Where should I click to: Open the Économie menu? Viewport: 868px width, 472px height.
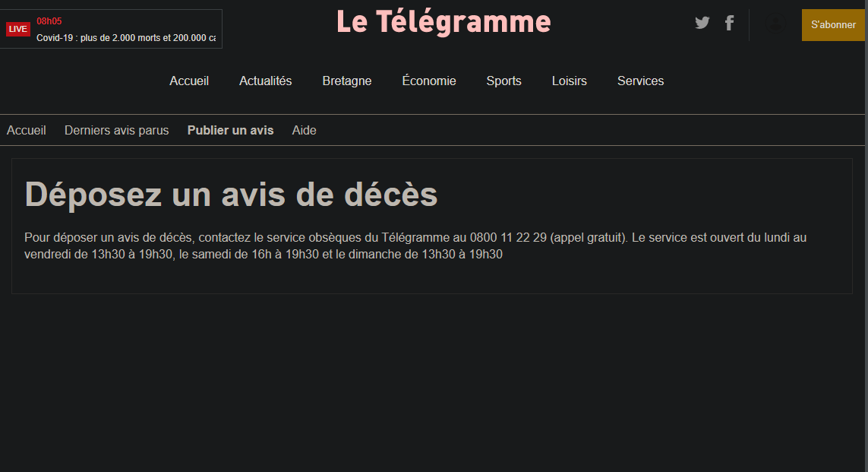click(429, 81)
